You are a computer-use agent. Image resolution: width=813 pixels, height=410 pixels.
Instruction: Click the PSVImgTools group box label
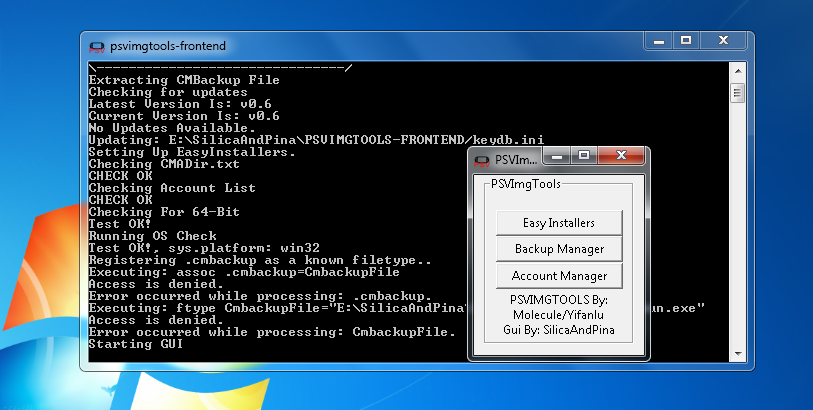click(526, 184)
